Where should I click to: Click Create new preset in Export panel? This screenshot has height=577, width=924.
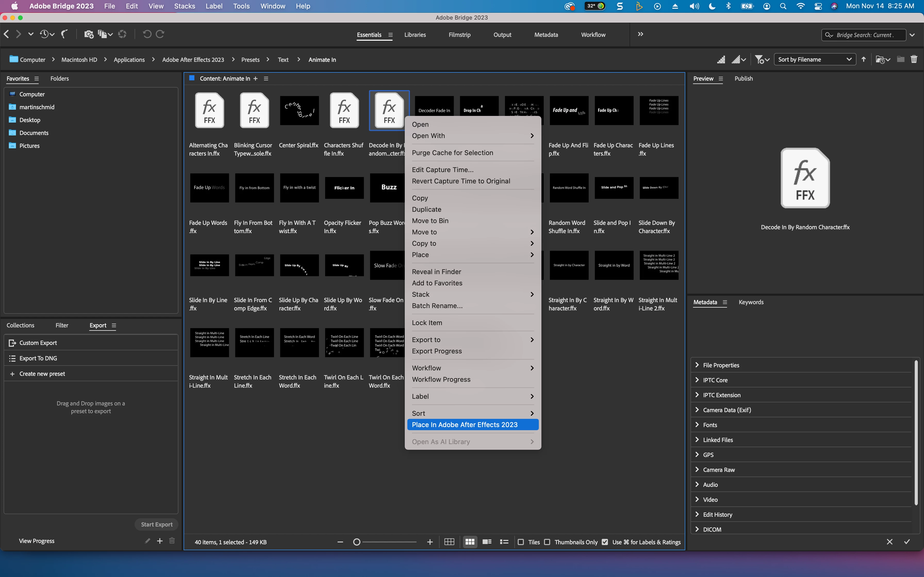[42, 374]
